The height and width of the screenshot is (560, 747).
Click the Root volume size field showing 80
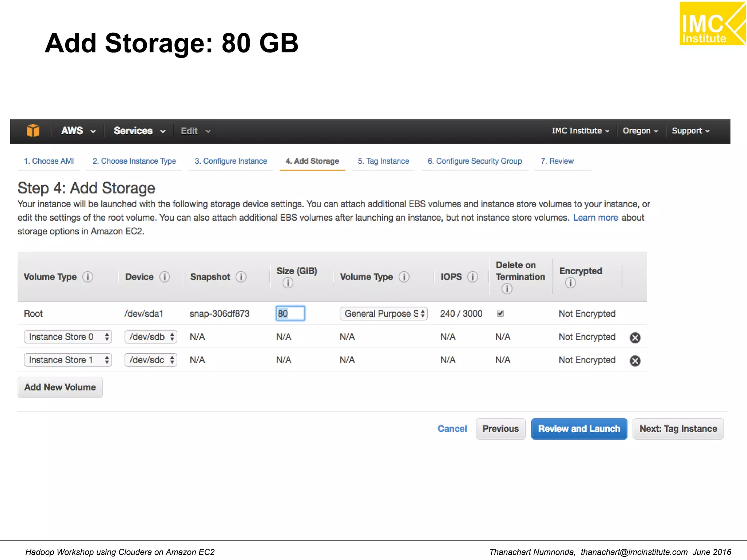click(x=290, y=314)
